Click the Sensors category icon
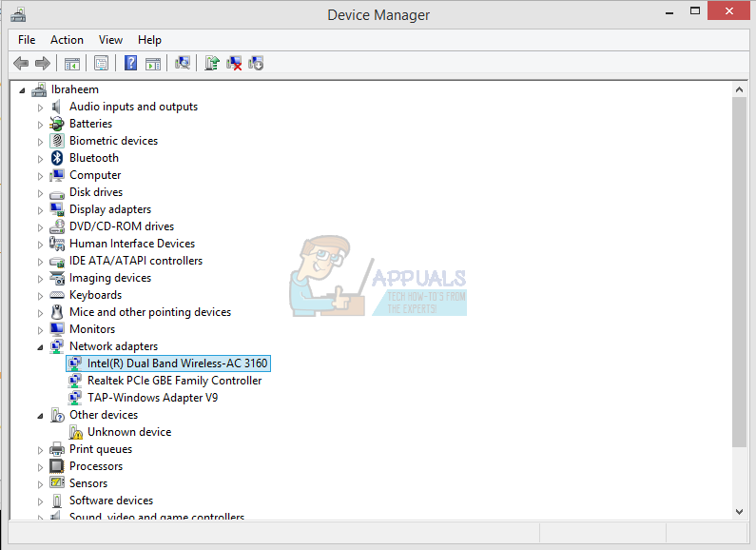The width and height of the screenshot is (756, 550). pos(57,483)
